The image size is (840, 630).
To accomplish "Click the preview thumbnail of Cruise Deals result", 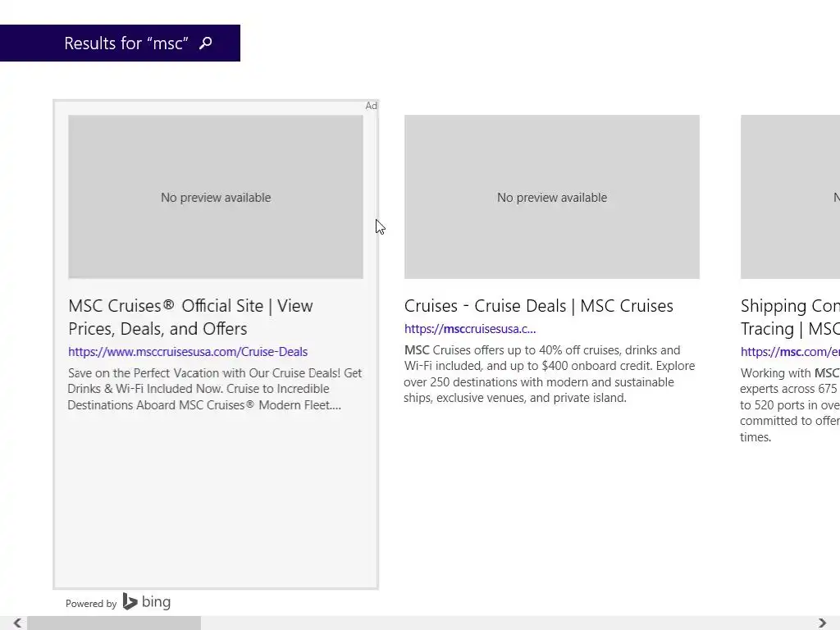I will click(x=552, y=197).
